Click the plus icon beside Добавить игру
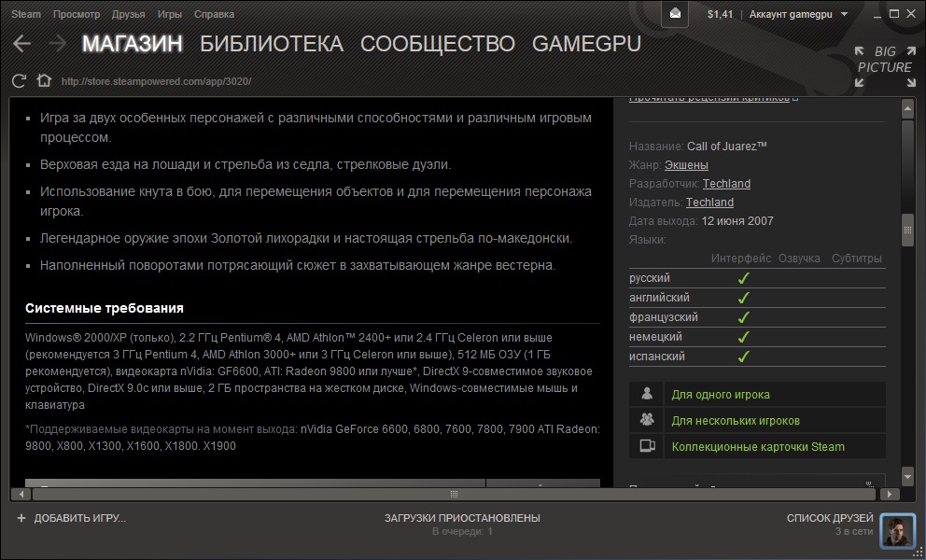Screen dimensions: 926x560 (x=21, y=518)
